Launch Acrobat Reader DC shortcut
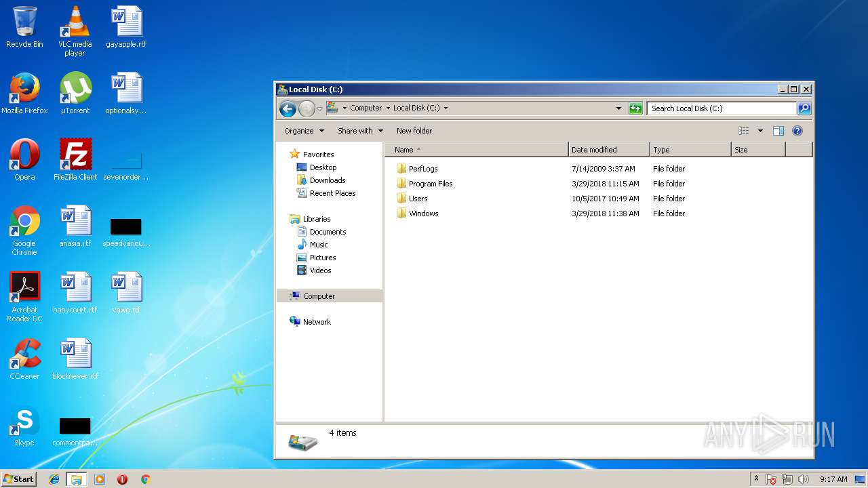The width and height of the screenshot is (868, 488). point(24,297)
